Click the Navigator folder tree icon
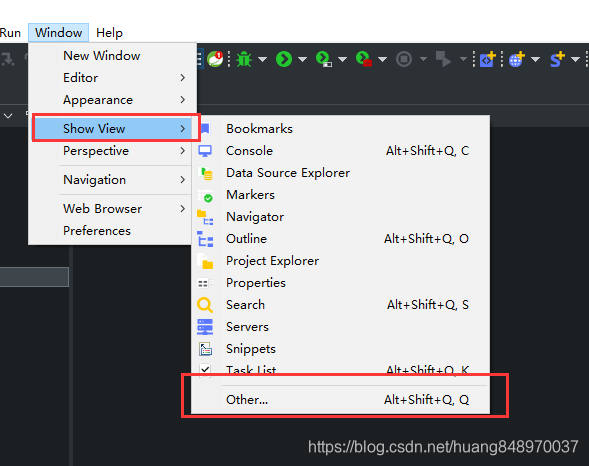The width and height of the screenshot is (589, 466). [x=205, y=217]
